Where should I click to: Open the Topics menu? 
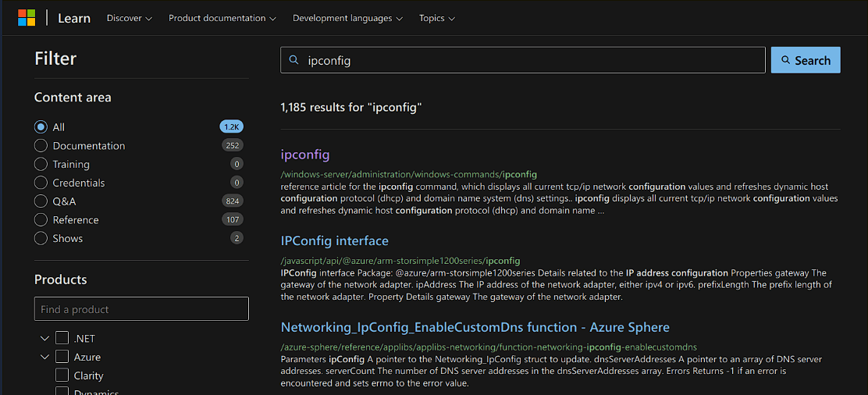click(x=437, y=18)
